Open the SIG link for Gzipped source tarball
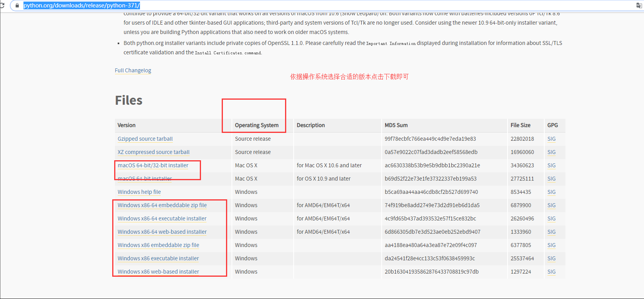This screenshot has height=299, width=644. click(551, 139)
